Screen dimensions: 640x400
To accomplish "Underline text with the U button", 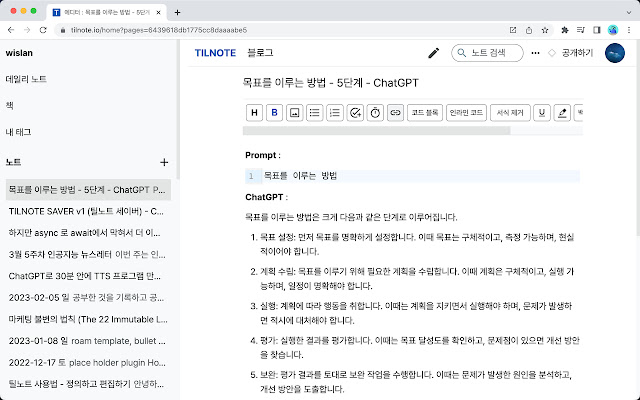I will (x=542, y=113).
